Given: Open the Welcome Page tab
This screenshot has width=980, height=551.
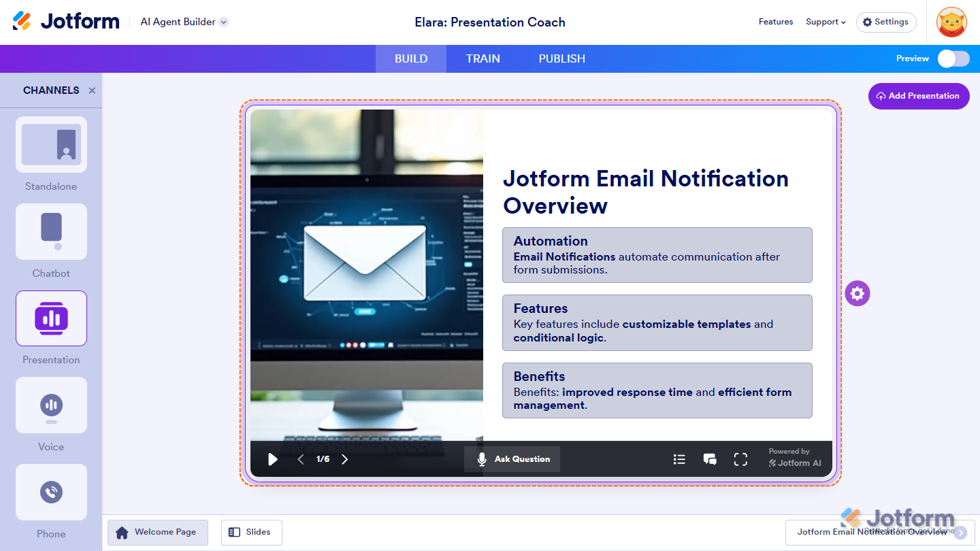Looking at the screenshot, I should coord(158,533).
